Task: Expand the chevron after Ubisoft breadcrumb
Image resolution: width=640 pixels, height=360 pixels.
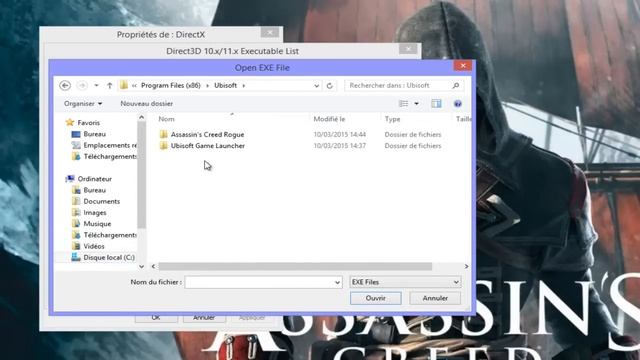Action: pos(244,85)
